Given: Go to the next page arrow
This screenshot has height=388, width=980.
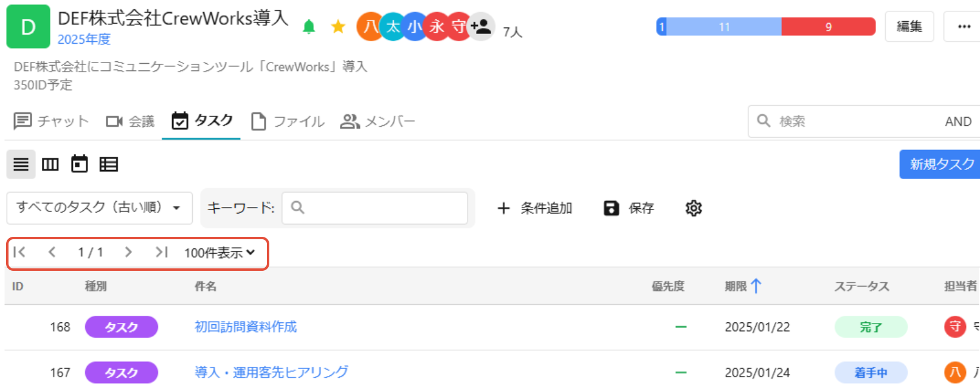Looking at the screenshot, I should coord(128,252).
